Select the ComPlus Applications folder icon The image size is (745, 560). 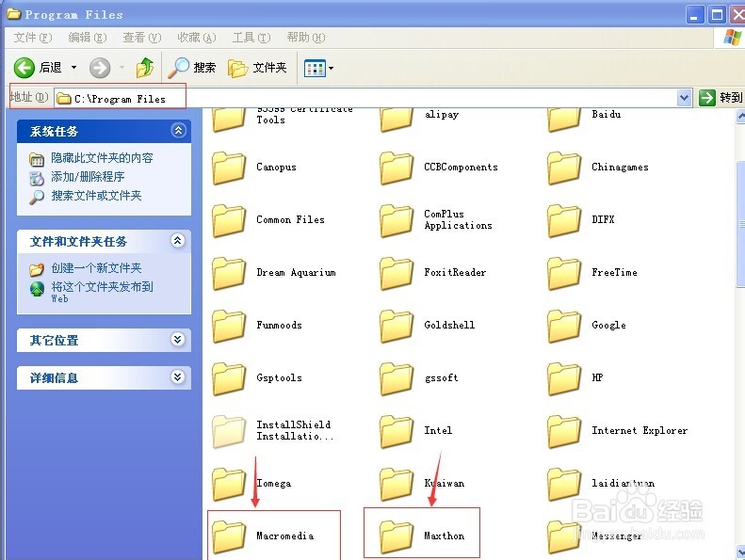click(396, 220)
